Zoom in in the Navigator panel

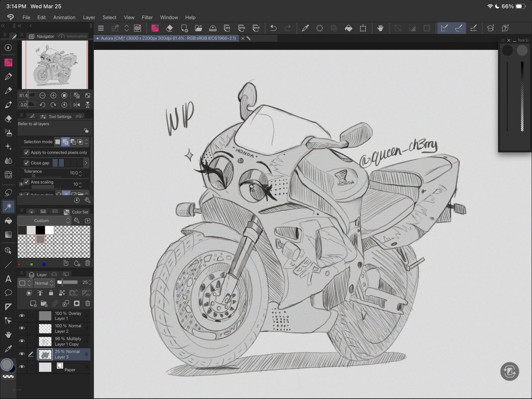[53, 95]
